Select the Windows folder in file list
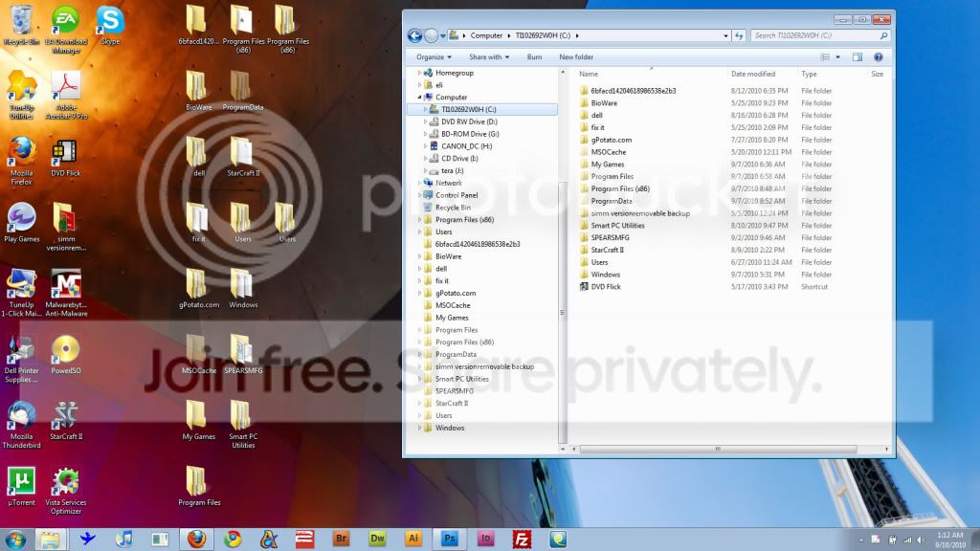 (x=605, y=275)
